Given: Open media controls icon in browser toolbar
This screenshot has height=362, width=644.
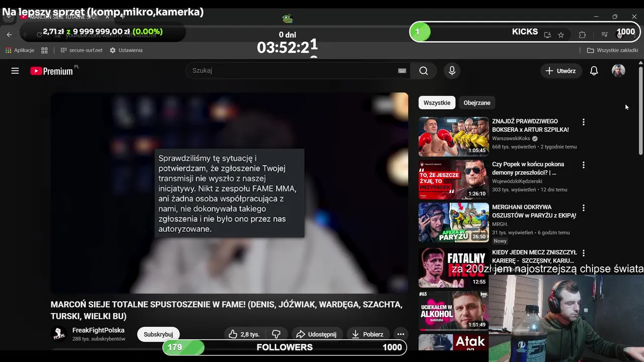Looking at the screenshot, I should pyautogui.click(x=605, y=35).
